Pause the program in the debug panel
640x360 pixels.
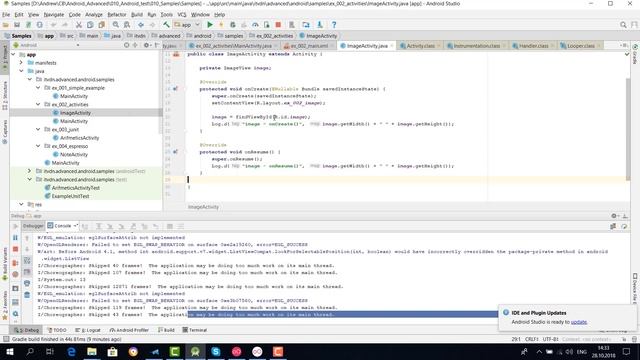(x=16, y=238)
